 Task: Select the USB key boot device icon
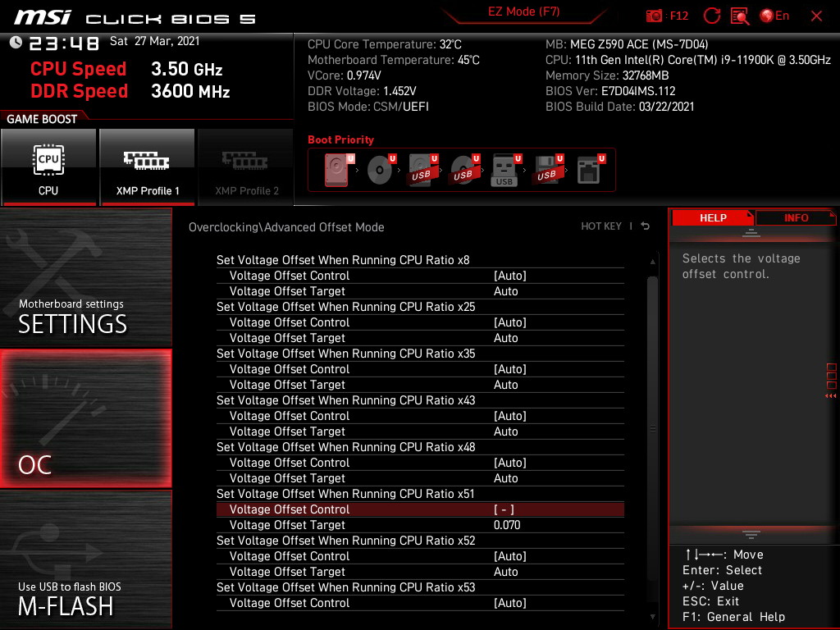click(505, 171)
